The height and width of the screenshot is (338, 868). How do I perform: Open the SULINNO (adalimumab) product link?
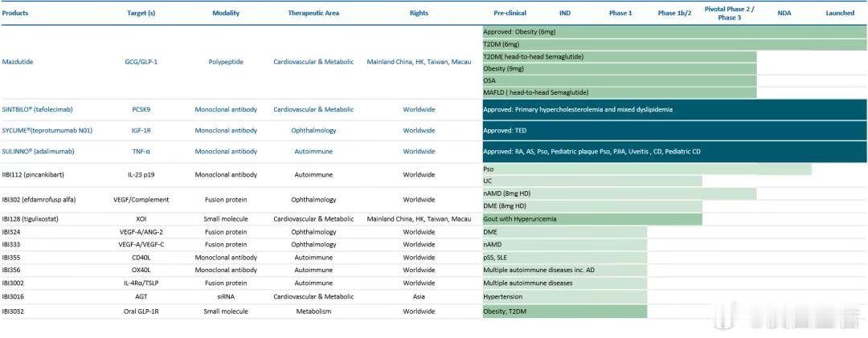click(x=39, y=151)
